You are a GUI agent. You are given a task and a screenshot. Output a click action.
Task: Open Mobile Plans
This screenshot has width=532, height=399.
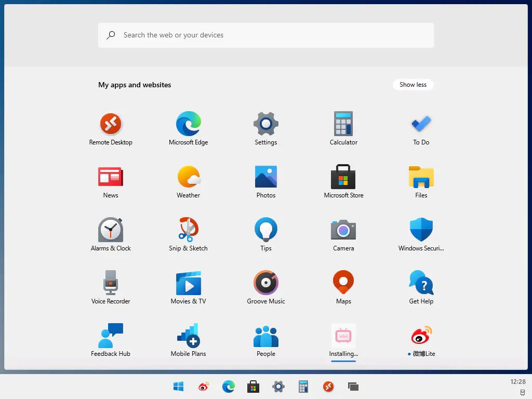pyautogui.click(x=188, y=336)
